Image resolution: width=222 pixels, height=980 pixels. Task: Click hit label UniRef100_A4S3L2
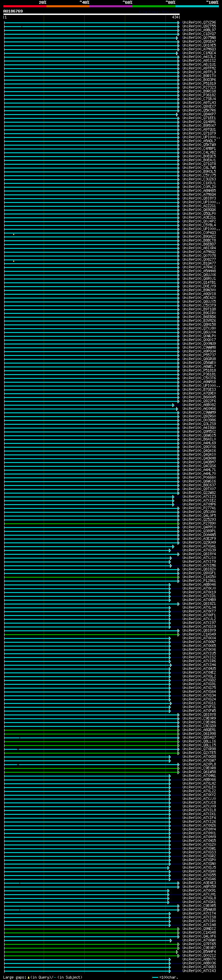[199, 57]
